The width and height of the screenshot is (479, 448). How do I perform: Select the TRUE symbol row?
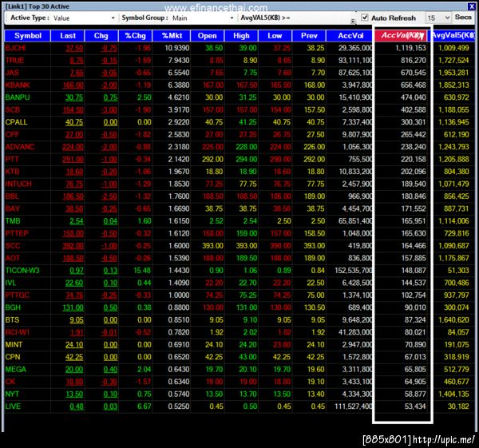[239, 61]
